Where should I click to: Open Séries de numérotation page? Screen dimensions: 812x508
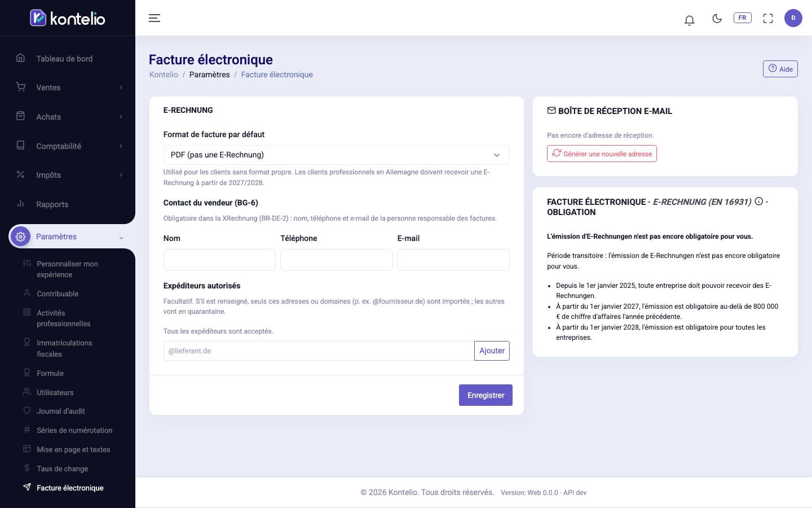[x=74, y=430]
